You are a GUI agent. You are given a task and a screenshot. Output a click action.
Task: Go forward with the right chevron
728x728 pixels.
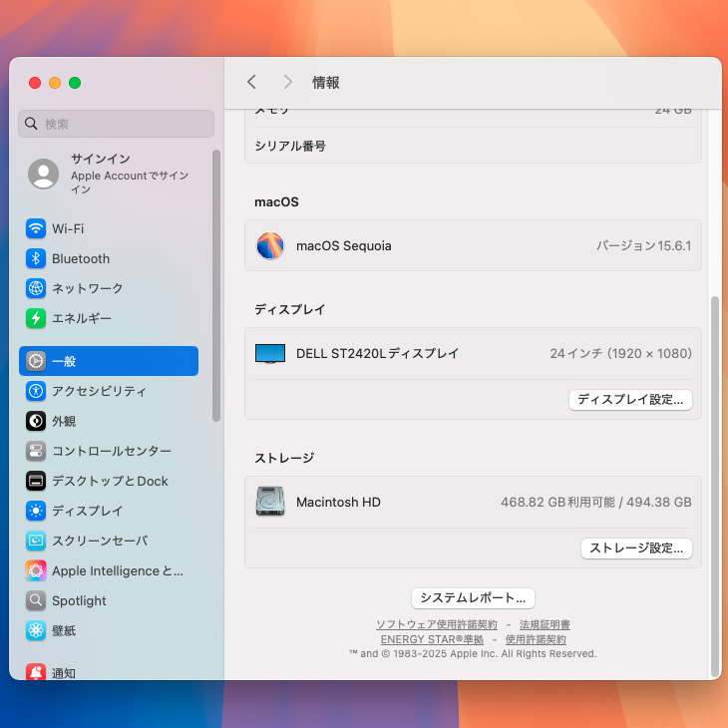point(288,82)
